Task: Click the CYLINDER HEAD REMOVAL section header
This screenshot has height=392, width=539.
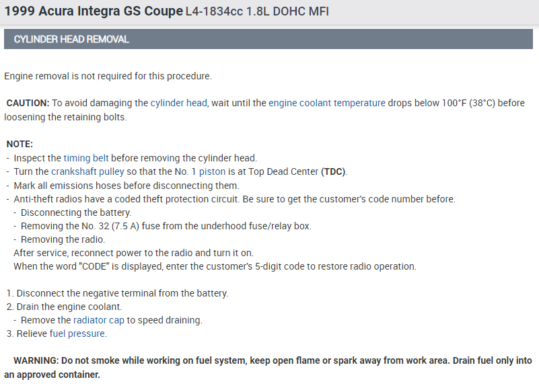Action: 71,39
